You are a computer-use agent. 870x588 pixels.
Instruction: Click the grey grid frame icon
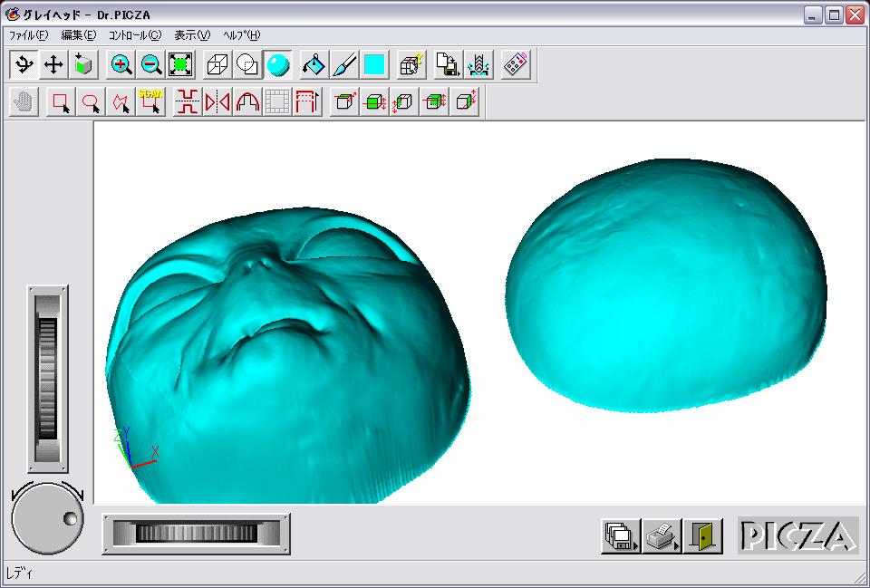277,102
